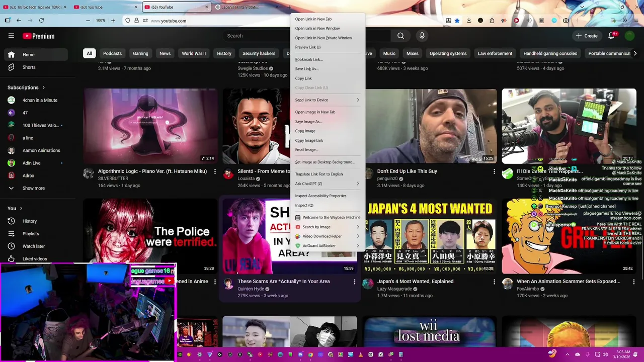Select the Operating systems filter chip
Screen dimensions: 644x362
tap(448, 53)
